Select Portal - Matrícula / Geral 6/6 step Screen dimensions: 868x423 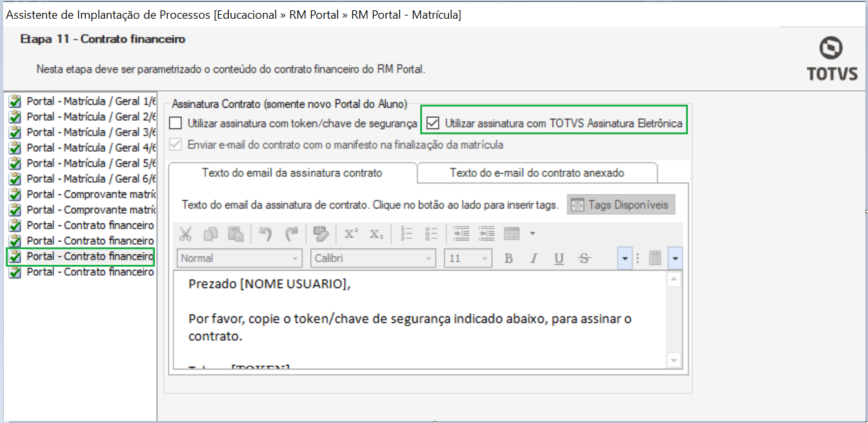82,179
